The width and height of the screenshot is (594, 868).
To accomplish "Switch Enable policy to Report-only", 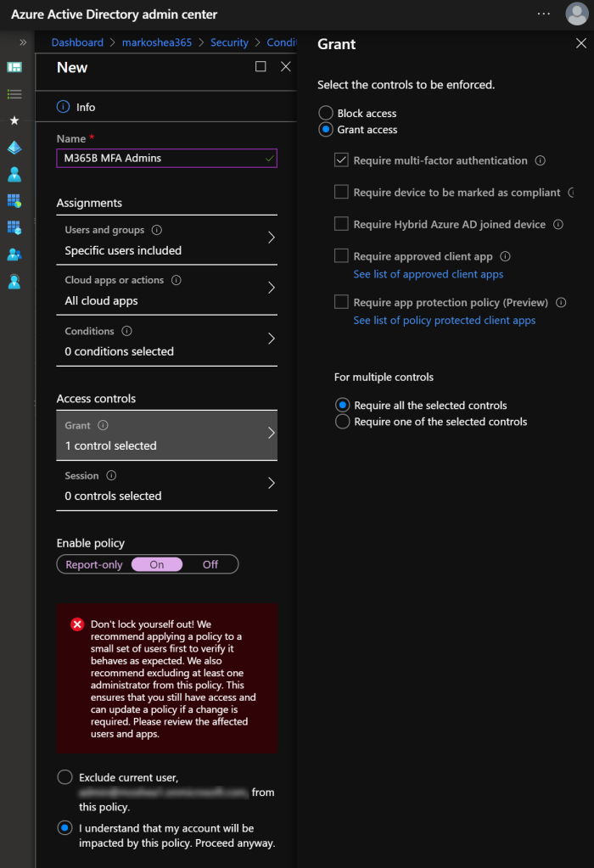I will point(94,564).
